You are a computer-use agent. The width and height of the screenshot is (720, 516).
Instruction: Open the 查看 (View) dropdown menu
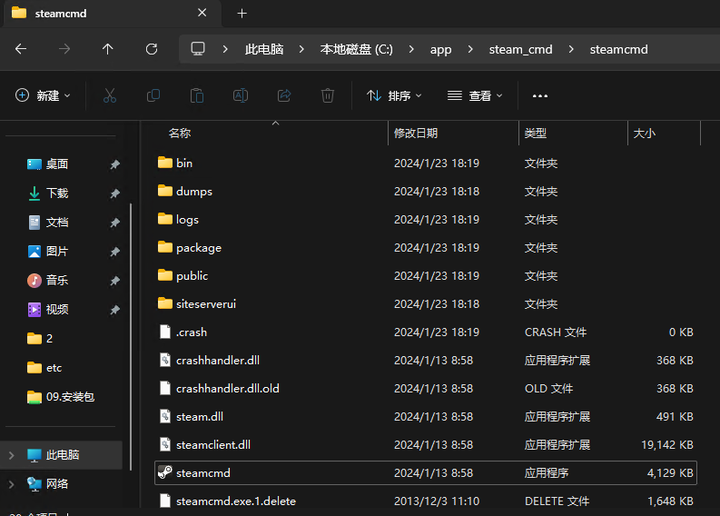474,96
